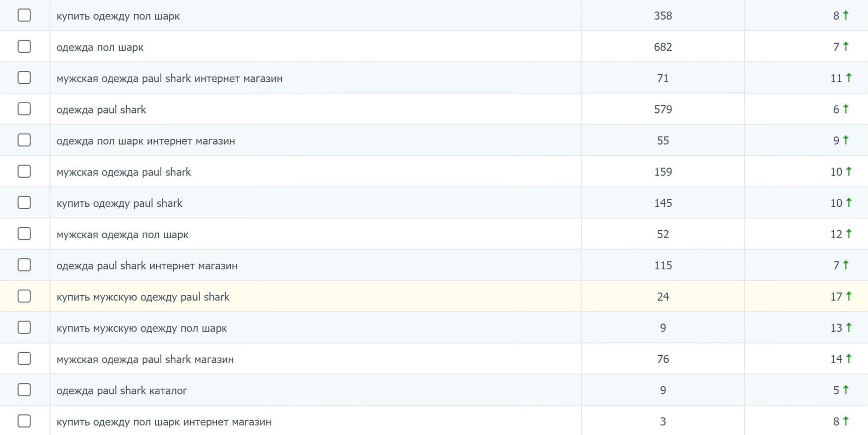The image size is (868, 435).
Task: Select the position value 11
Action: (836, 78)
